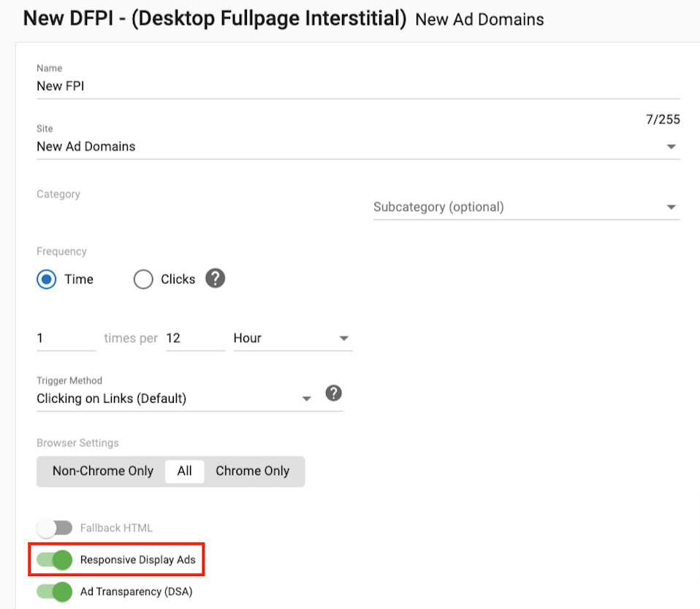Click the New Ad Domains title text
Viewport: 700px width, 609px height.
tap(479, 19)
